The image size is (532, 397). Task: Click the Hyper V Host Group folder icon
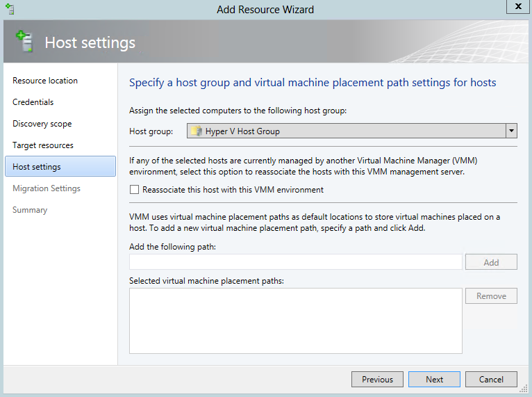point(197,131)
